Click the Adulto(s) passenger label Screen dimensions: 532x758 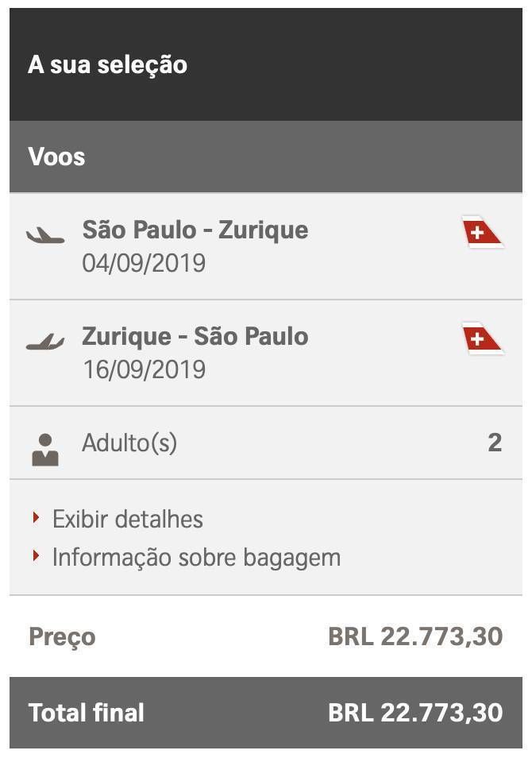pos(129,443)
